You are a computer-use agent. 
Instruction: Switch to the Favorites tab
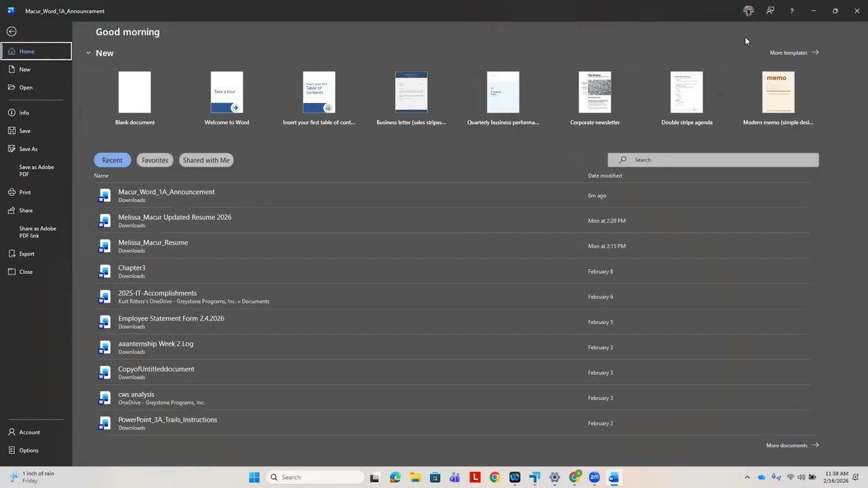(155, 160)
